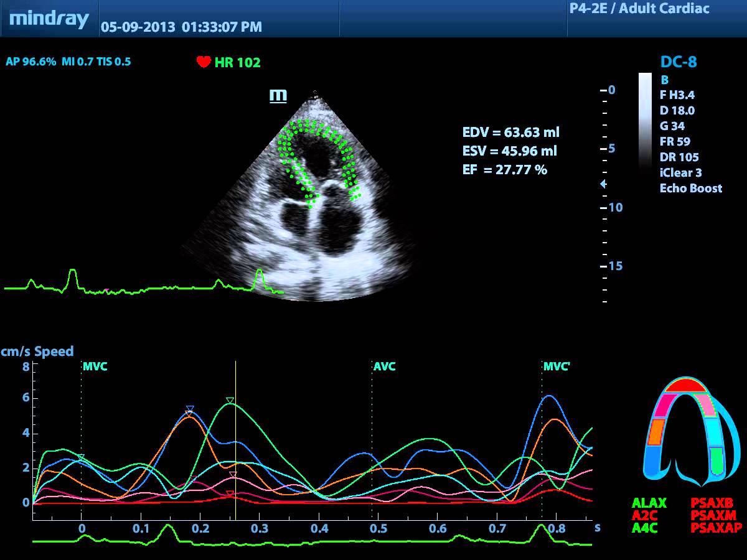Click the AVC time marker label

pos(385,366)
